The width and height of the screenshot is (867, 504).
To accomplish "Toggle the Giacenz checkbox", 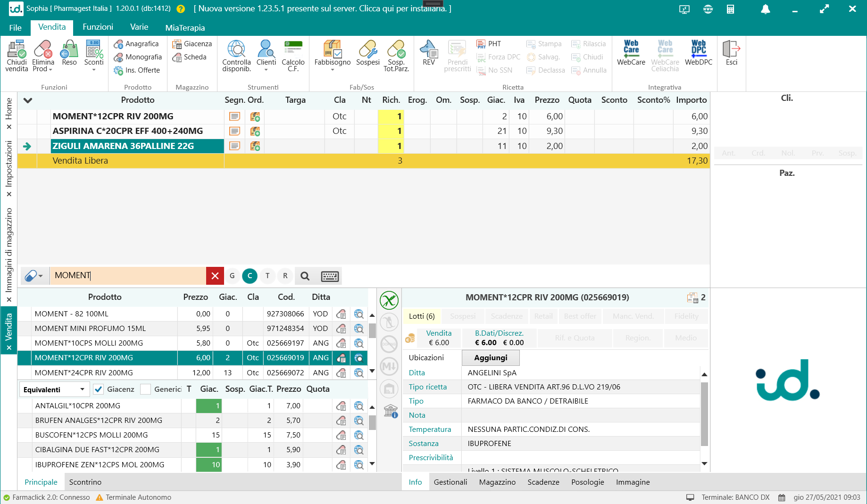I will click(x=98, y=389).
